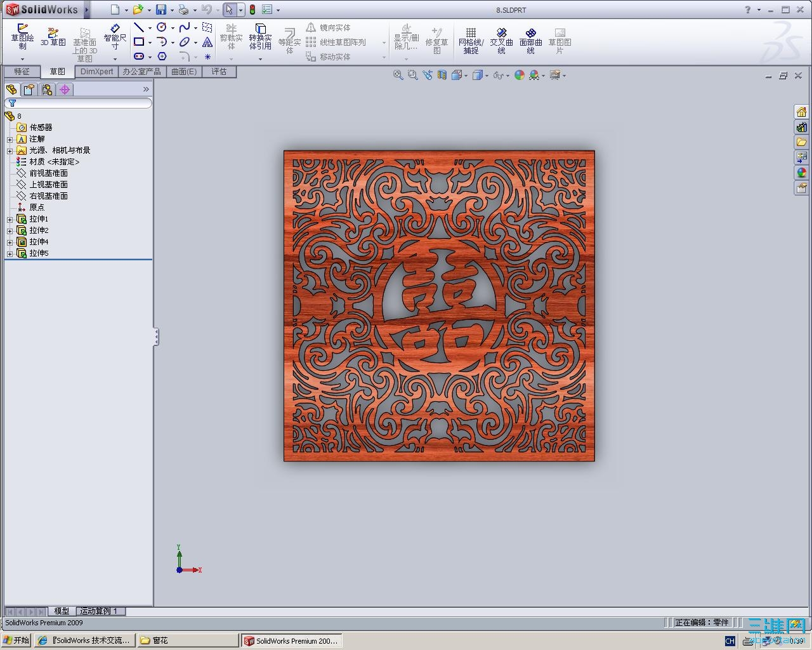Select the Polygon sketch tool

pyautogui.click(x=162, y=56)
